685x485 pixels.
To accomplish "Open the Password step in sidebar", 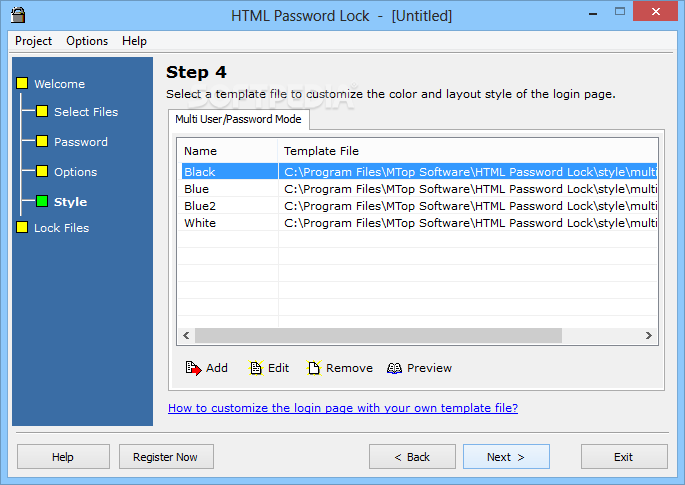I will coord(80,142).
